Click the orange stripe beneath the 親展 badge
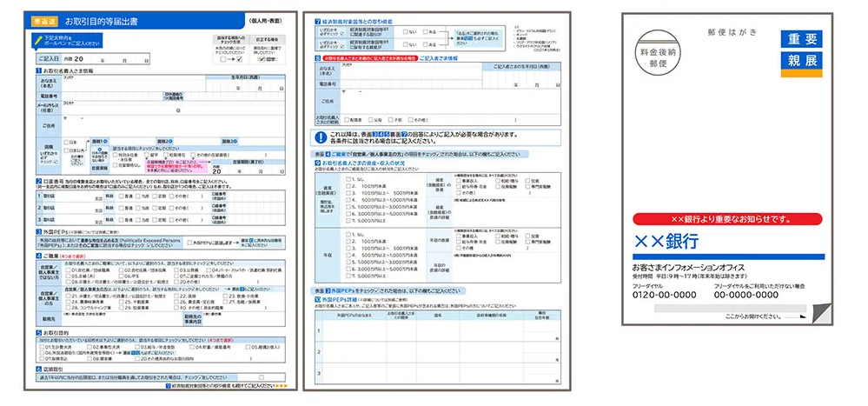 point(804,74)
